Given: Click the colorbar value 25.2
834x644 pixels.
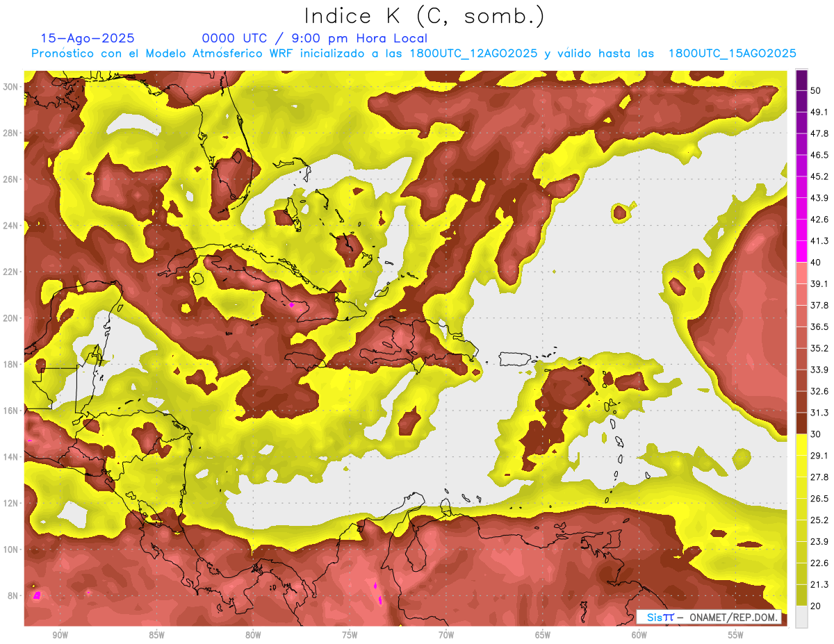Looking at the screenshot, I should (819, 520).
